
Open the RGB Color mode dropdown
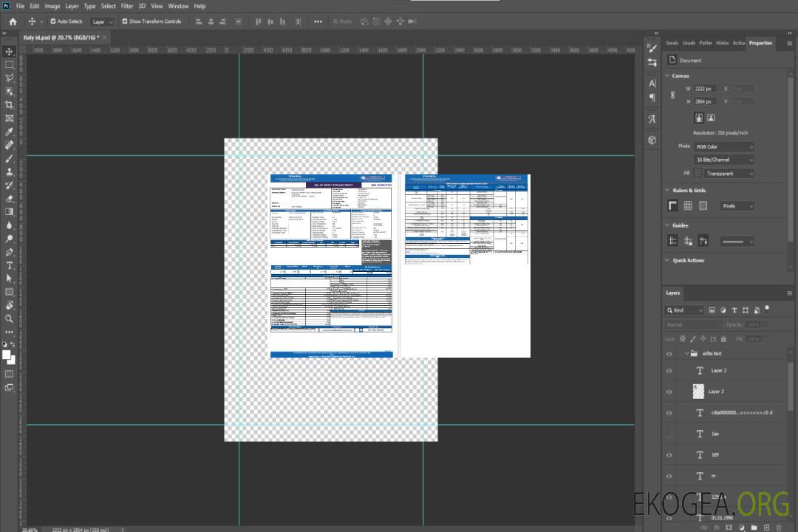[x=724, y=146]
